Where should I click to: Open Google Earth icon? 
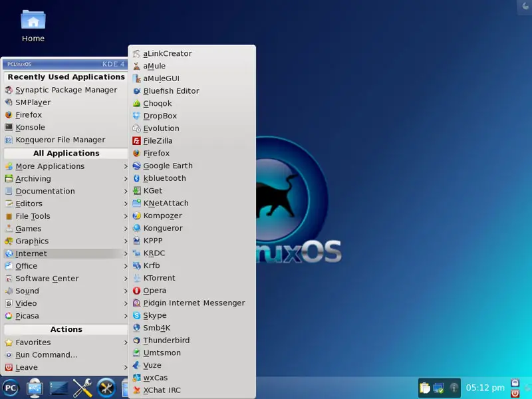[x=136, y=166]
